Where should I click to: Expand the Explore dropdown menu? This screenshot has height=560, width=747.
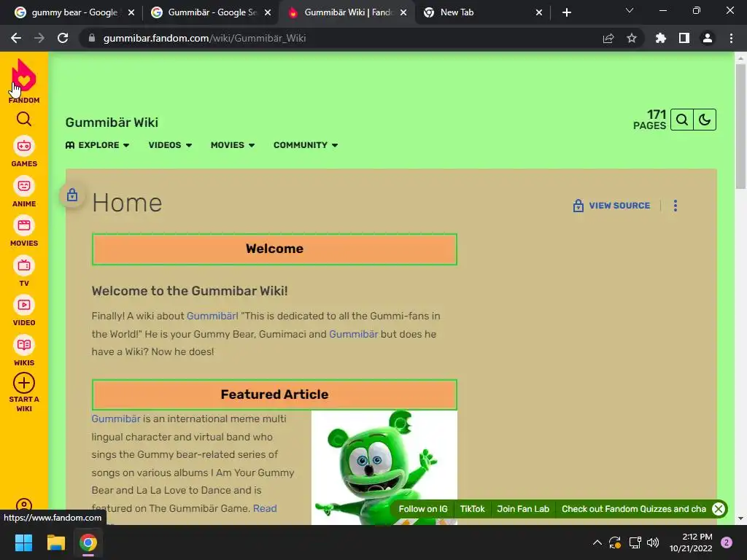tap(97, 145)
